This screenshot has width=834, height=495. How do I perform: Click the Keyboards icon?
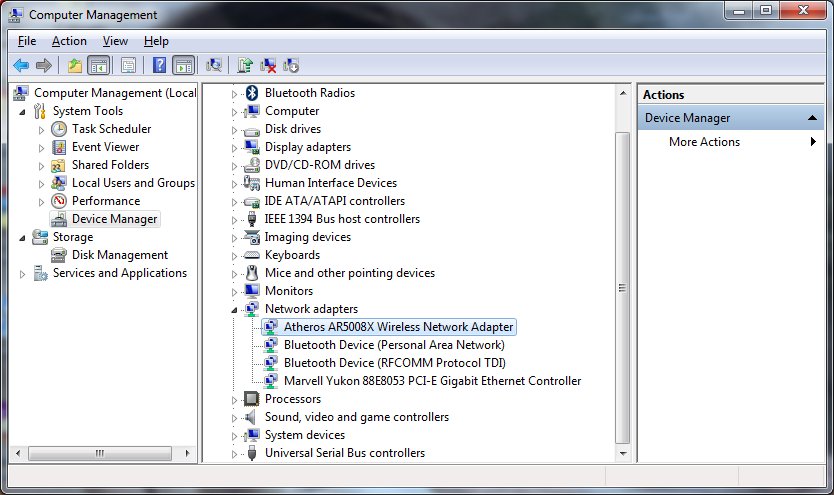coord(252,255)
